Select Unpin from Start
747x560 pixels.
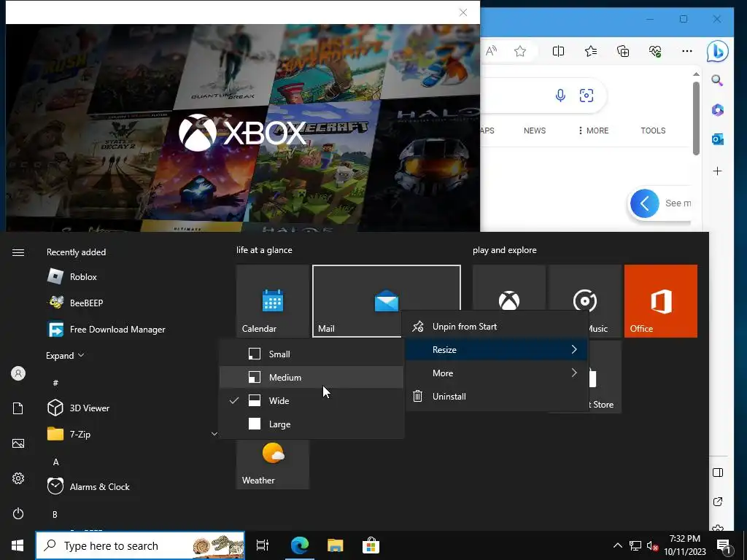[x=497, y=327]
